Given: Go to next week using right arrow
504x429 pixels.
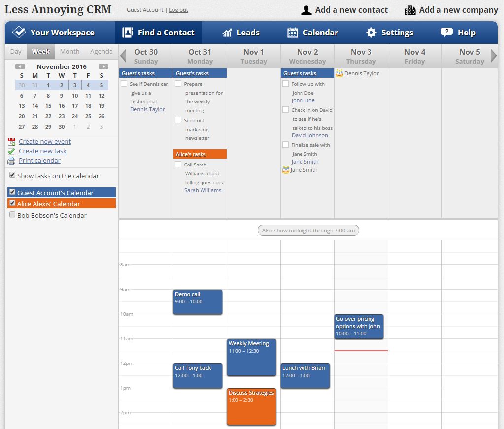Looking at the screenshot, I should tap(493, 56).
